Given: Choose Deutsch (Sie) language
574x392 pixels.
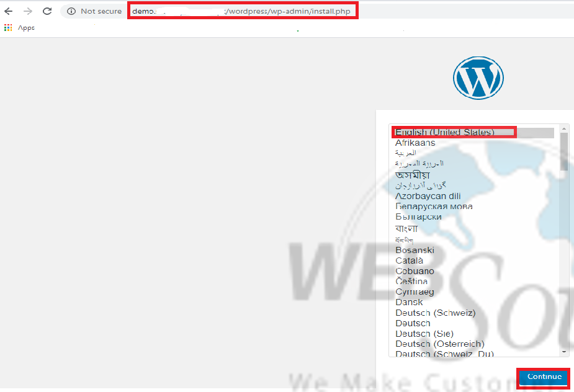Looking at the screenshot, I should (x=424, y=334).
